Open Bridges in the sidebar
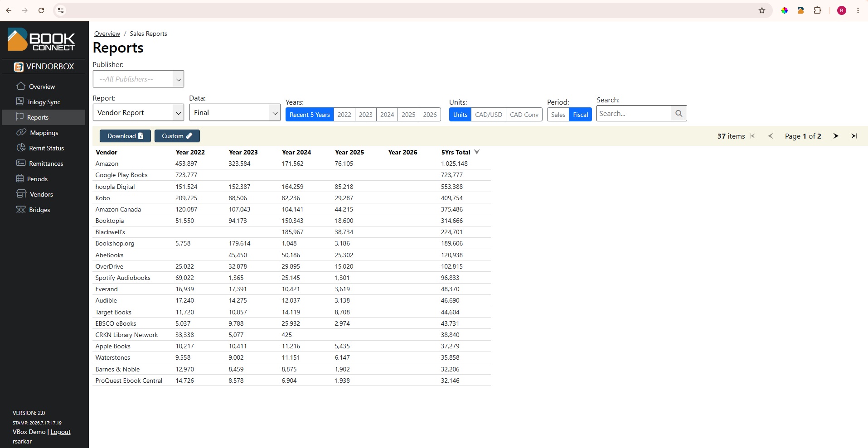The height and width of the screenshot is (448, 868). coord(44,210)
